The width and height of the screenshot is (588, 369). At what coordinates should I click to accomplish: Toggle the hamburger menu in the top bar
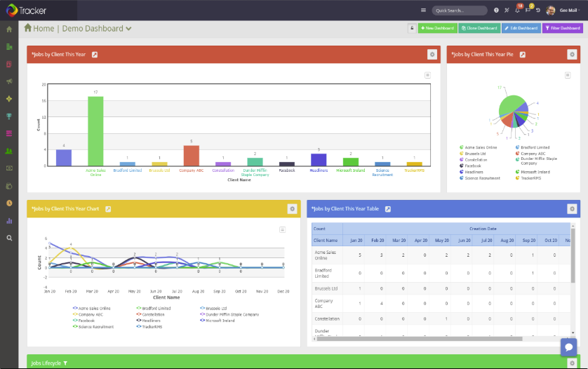point(423,11)
